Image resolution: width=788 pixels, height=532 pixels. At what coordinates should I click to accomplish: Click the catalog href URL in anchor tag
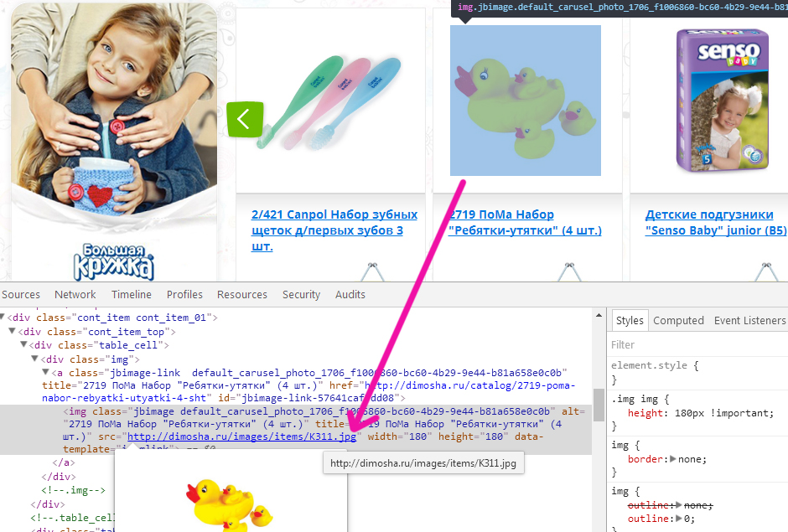[308, 392]
